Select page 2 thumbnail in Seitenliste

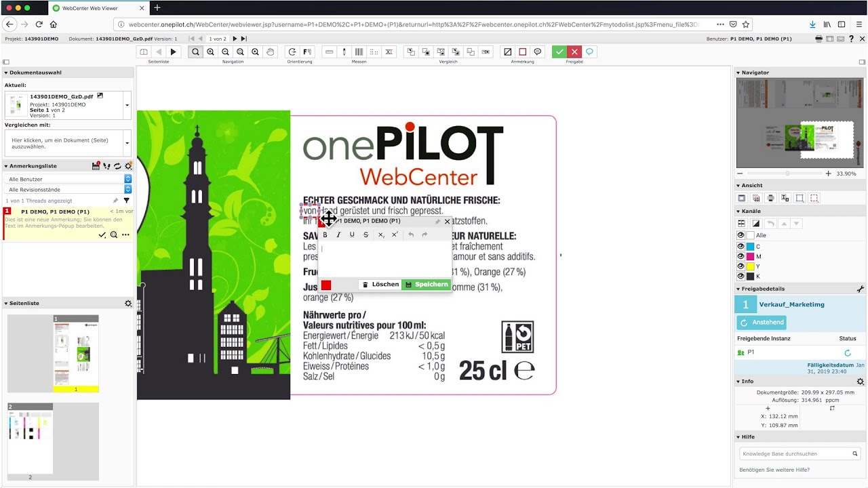pos(31,441)
